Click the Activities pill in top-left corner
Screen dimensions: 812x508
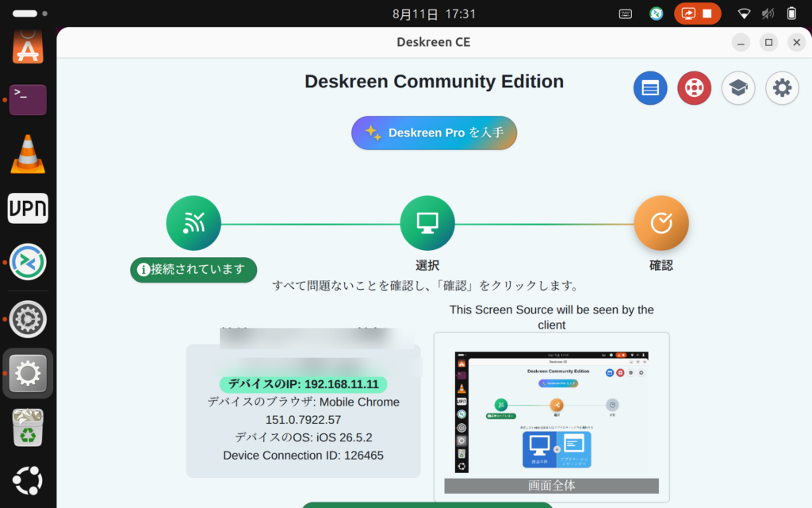coord(25,14)
